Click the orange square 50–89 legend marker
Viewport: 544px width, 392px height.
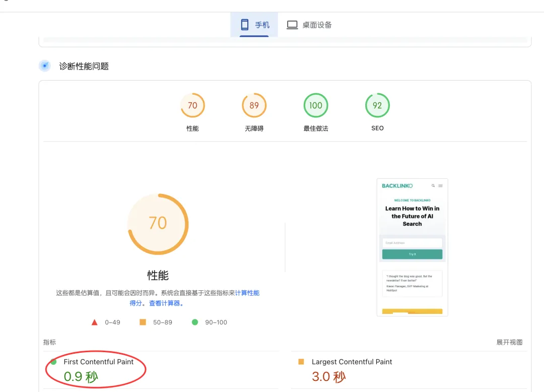coord(143,322)
